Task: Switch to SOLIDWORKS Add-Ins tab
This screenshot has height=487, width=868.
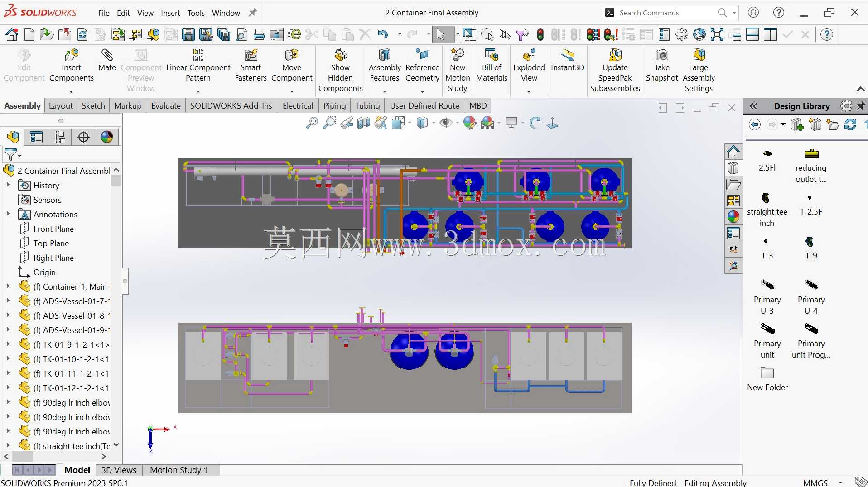Action: click(231, 105)
